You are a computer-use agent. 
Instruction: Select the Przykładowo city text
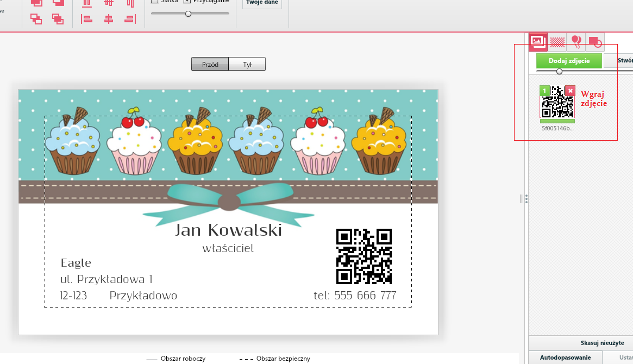pyautogui.click(x=143, y=296)
